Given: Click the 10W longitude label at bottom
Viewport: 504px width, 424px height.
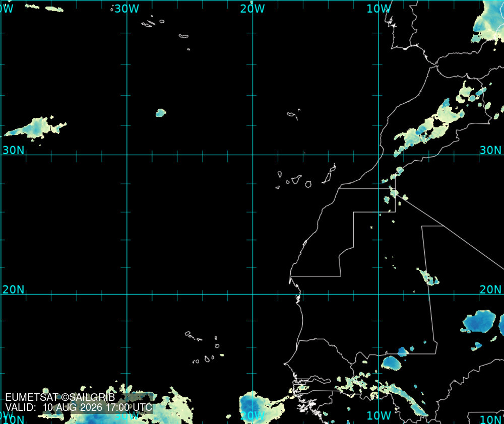Looking at the screenshot, I should [379, 415].
